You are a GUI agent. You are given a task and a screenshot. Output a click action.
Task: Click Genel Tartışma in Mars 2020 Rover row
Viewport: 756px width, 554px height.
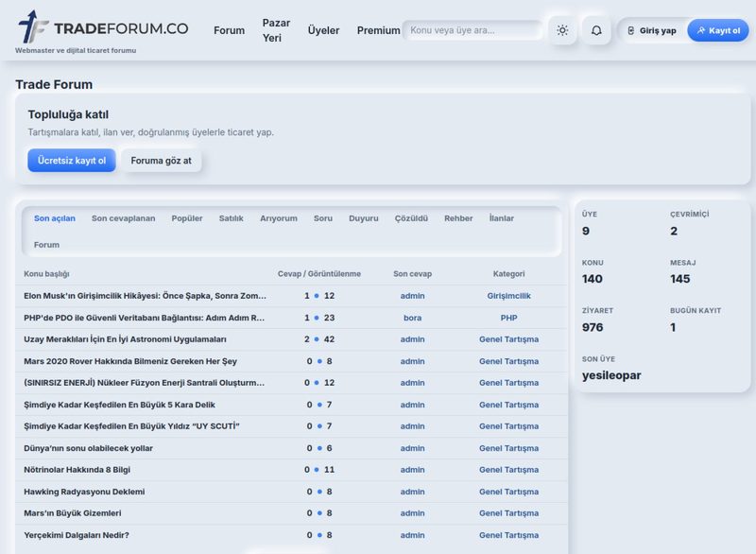pos(508,361)
